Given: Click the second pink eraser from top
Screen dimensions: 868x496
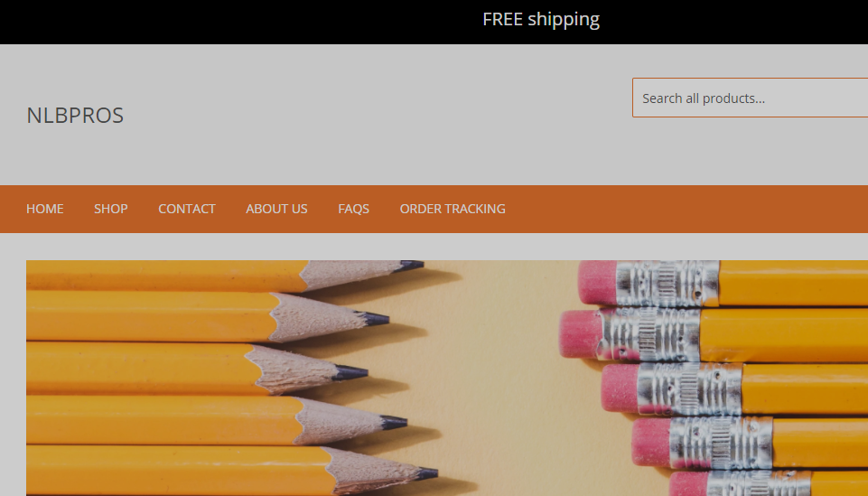Looking at the screenshot, I should point(580,333).
